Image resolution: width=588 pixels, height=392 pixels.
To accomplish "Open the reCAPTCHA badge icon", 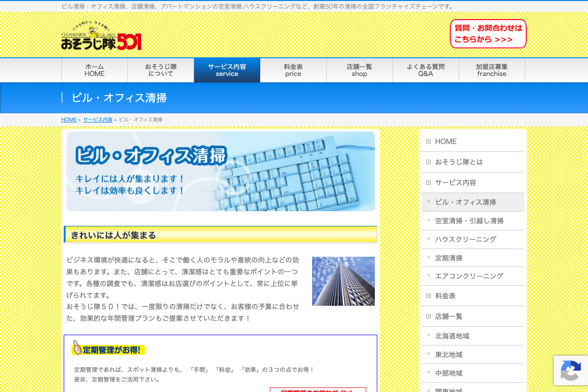I will [570, 370].
